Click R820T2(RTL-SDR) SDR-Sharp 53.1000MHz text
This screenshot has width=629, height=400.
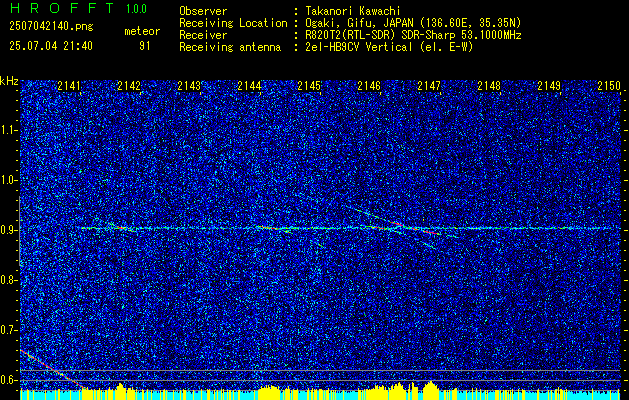point(413,35)
